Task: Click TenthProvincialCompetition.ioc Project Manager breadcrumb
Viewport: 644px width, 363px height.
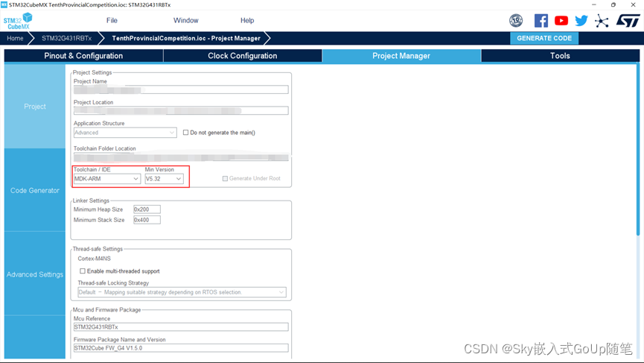Action: (x=186, y=38)
